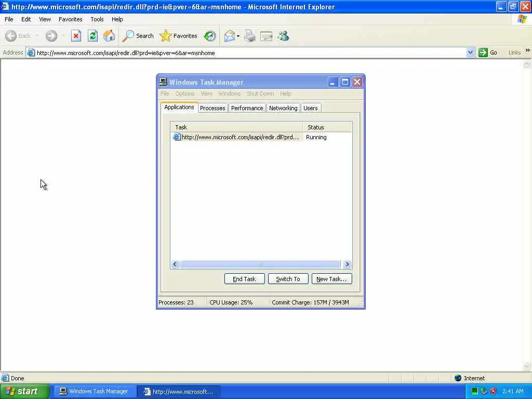
Task: Expand the Back history dropdown arrow
Action: [x=37, y=36]
